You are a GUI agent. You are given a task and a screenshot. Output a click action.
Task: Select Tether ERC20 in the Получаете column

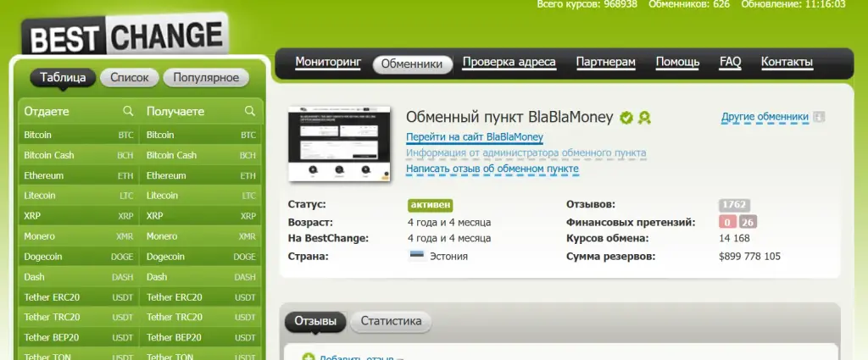[200, 297]
